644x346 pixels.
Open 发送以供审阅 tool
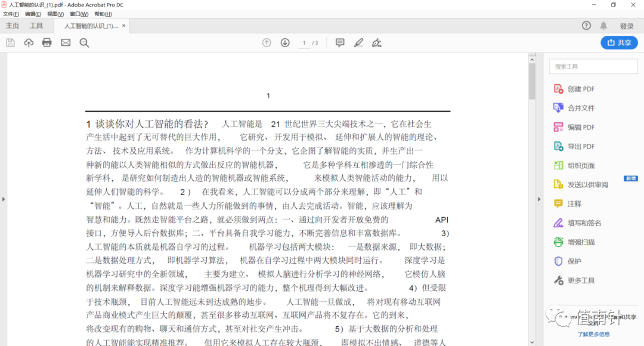pyautogui.click(x=581, y=184)
